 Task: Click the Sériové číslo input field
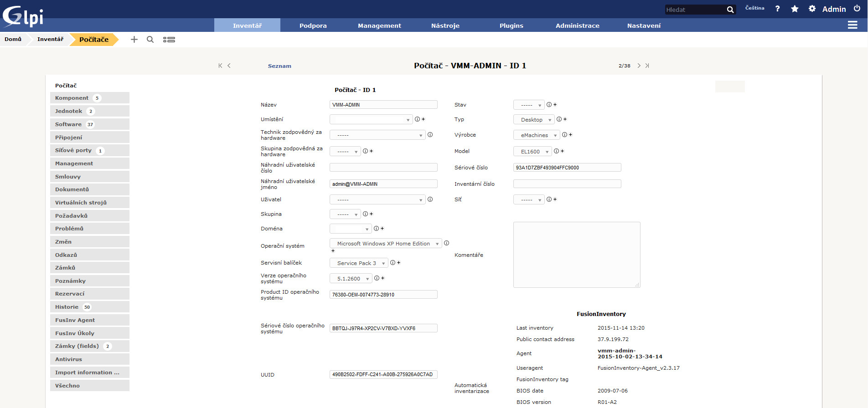[567, 168]
